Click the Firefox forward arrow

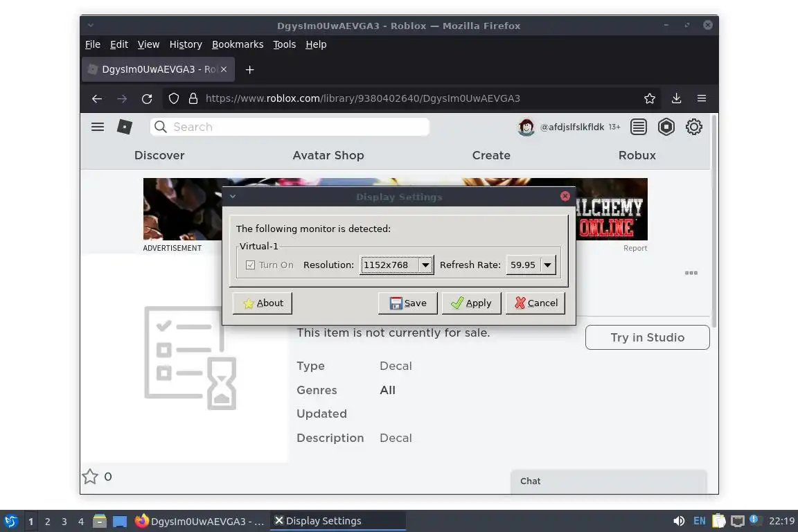122,99
